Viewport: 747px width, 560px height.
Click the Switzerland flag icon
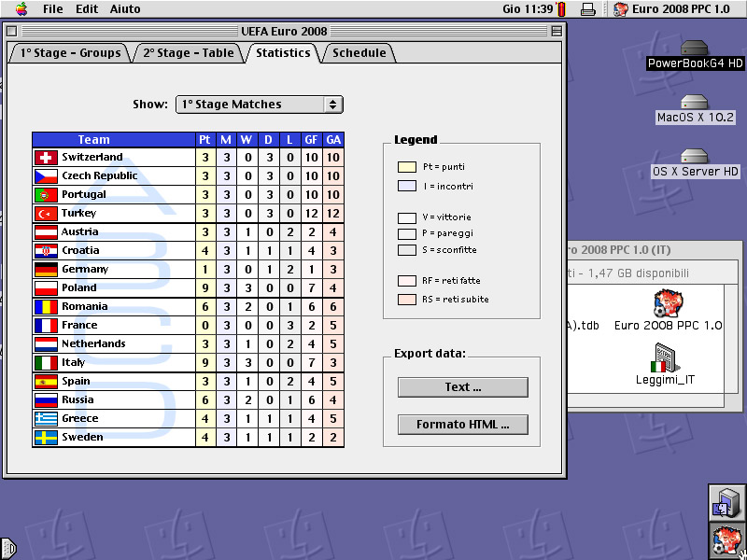46,157
